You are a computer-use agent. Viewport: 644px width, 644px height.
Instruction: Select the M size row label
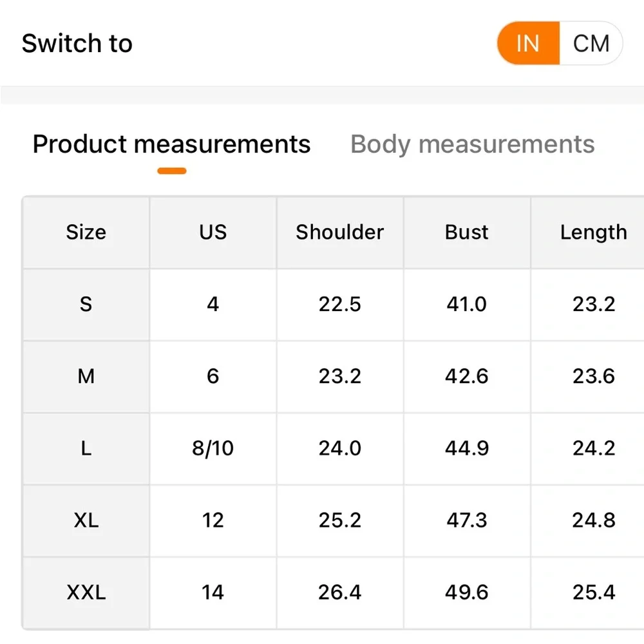(86, 377)
